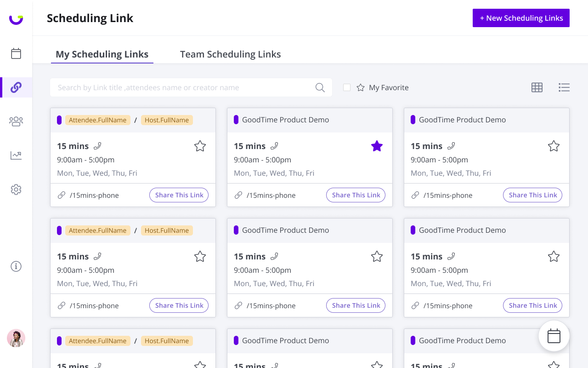588x368 pixels.
Task: Open the analytics chart icon in sidebar
Action: (x=16, y=155)
